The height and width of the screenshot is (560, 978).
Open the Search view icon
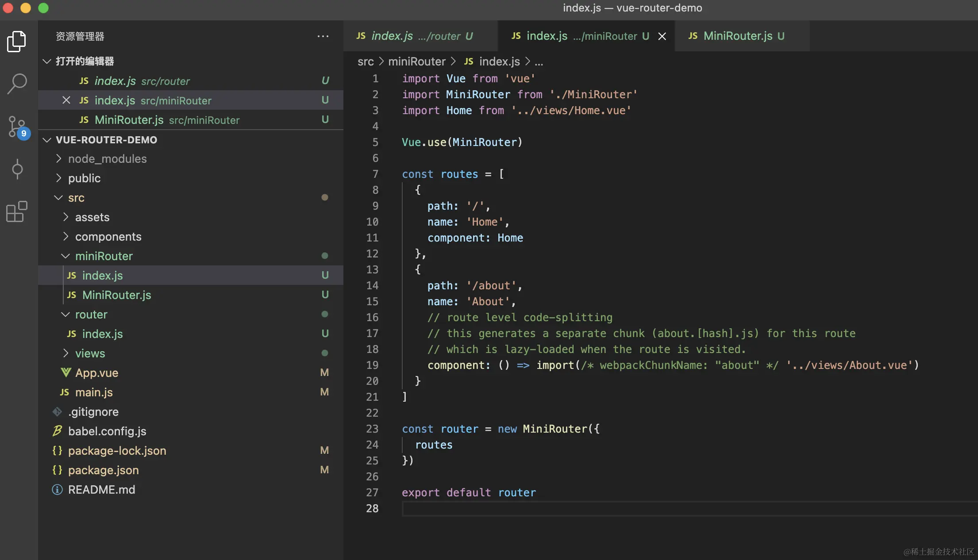pos(17,84)
